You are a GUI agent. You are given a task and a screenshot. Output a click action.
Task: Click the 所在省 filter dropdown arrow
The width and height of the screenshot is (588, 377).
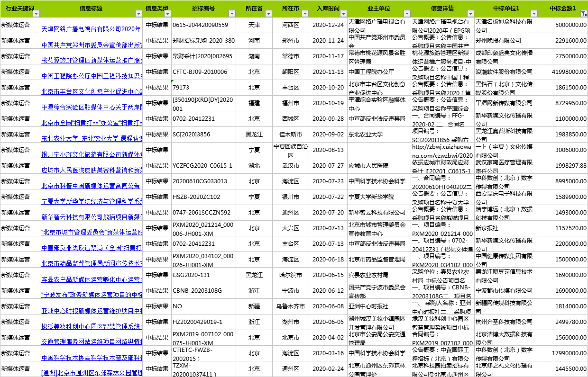click(x=269, y=14)
